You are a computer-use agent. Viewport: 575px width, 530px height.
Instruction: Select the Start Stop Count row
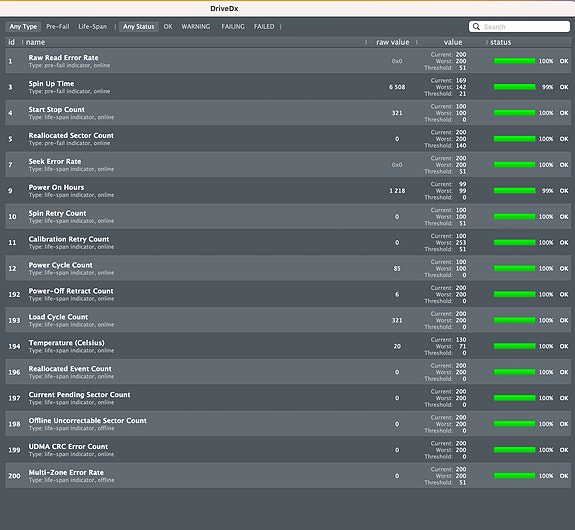point(288,113)
